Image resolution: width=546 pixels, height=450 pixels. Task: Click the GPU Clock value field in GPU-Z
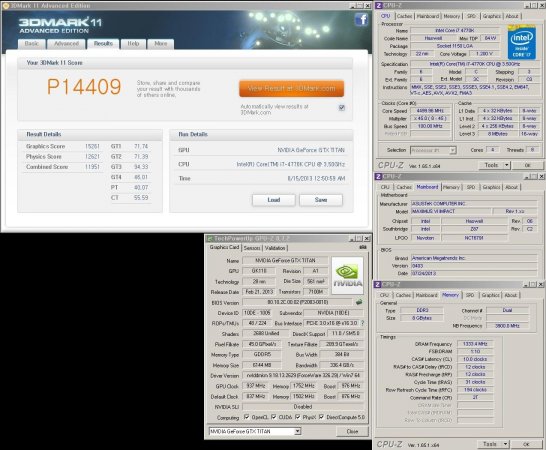pyautogui.click(x=256, y=386)
